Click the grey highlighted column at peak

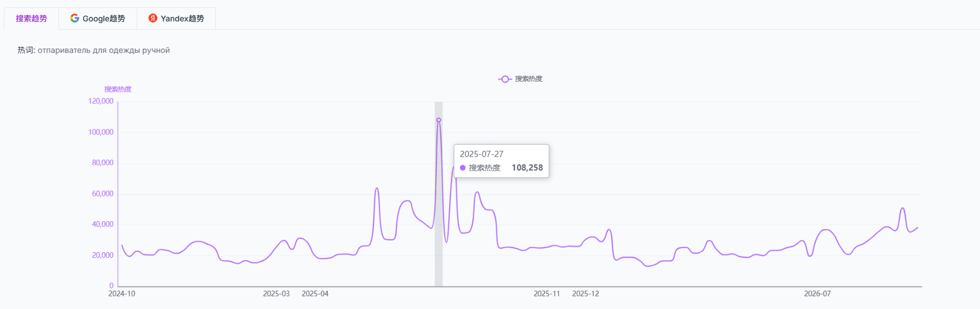(439, 194)
